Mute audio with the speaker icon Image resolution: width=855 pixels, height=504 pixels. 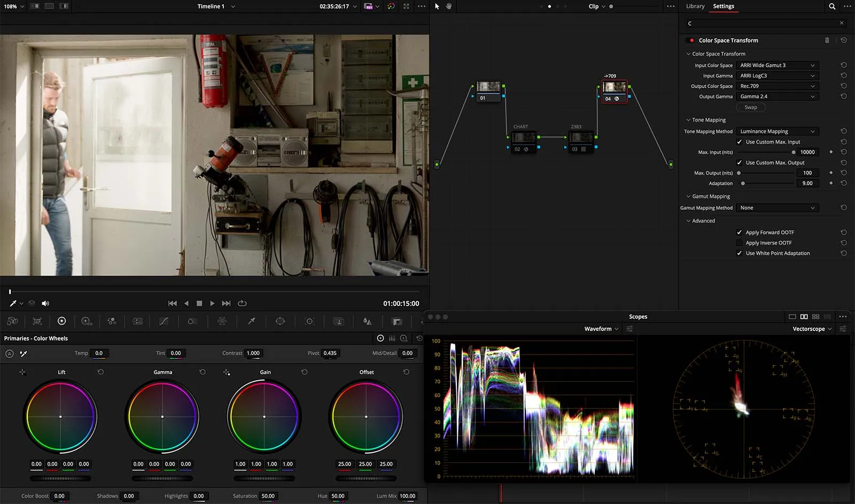[45, 303]
